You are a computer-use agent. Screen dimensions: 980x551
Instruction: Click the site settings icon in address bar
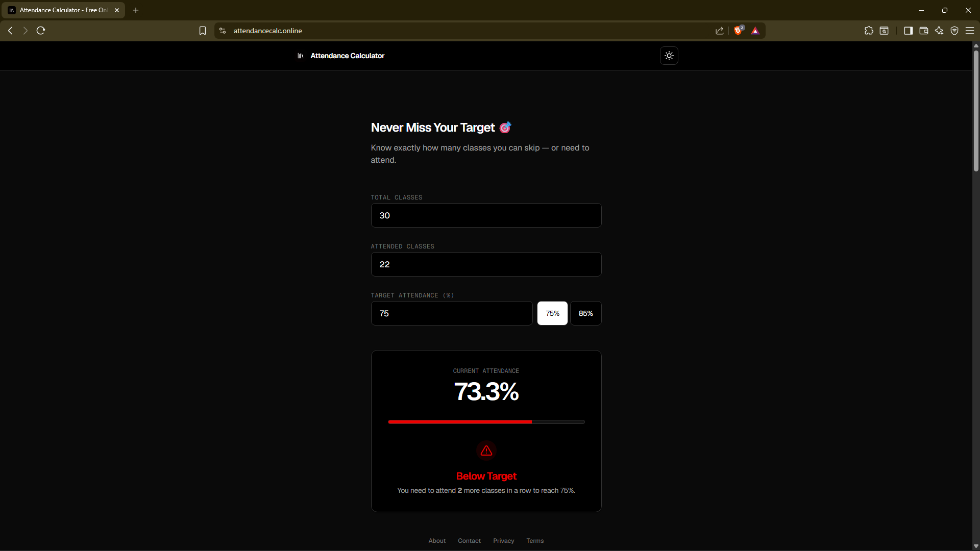[223, 31]
